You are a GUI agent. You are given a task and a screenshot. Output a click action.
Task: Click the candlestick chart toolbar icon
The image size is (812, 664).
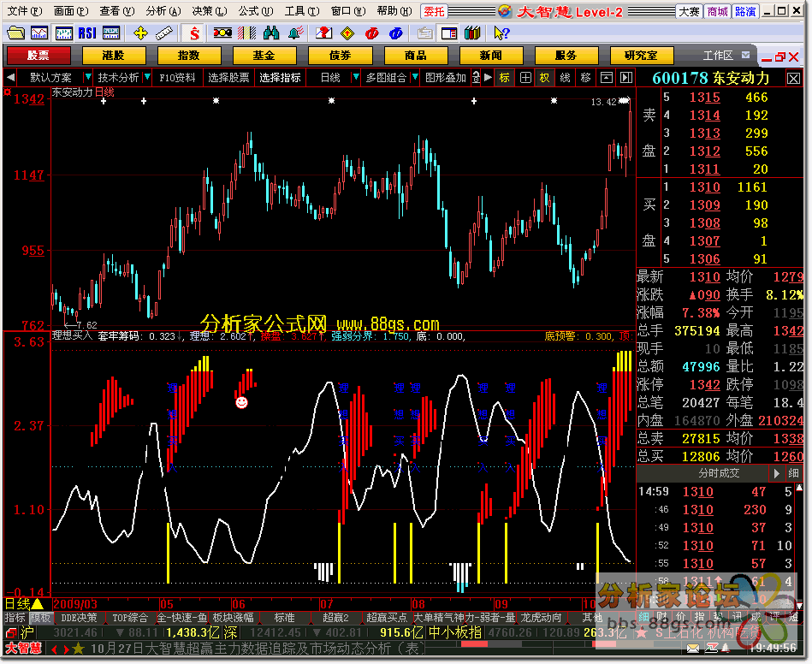(x=63, y=33)
